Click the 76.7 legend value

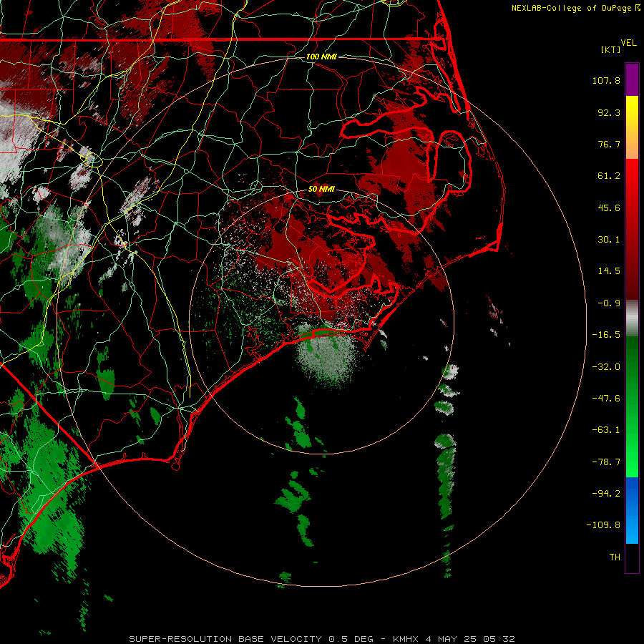click(x=609, y=144)
